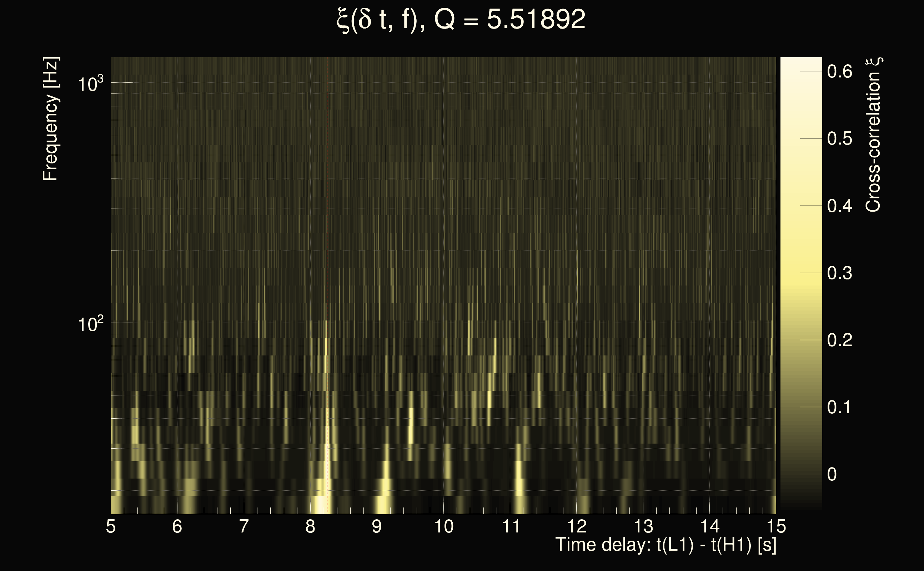Image resolution: width=924 pixels, height=571 pixels.
Task: Click the 0.4 label on the colorbar
Action: (x=839, y=206)
